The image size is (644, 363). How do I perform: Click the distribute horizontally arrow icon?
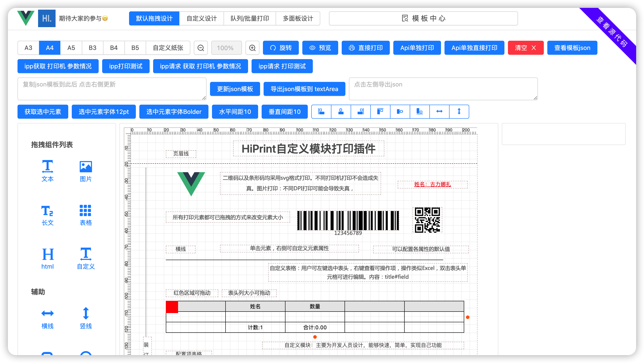pyautogui.click(x=439, y=111)
